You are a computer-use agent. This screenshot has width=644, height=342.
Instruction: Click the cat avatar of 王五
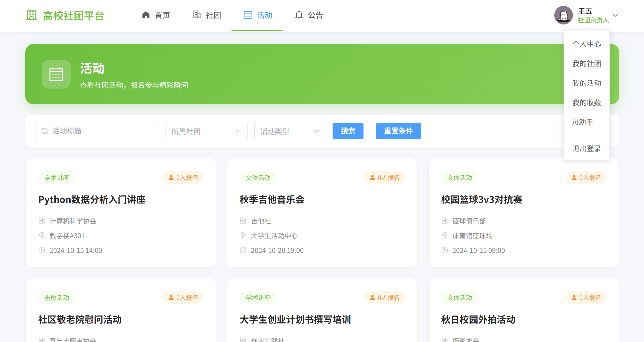point(564,15)
